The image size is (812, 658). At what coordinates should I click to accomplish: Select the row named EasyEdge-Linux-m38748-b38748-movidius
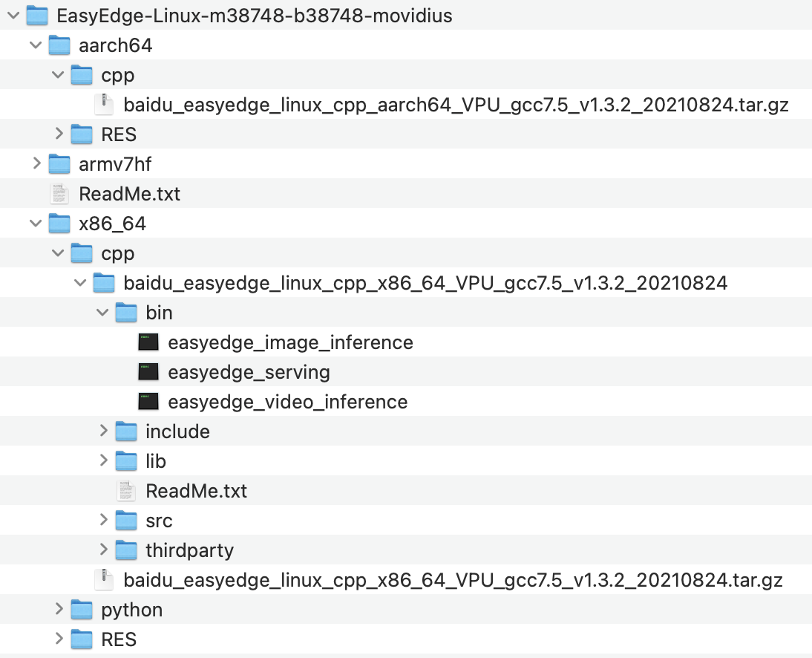click(x=406, y=16)
